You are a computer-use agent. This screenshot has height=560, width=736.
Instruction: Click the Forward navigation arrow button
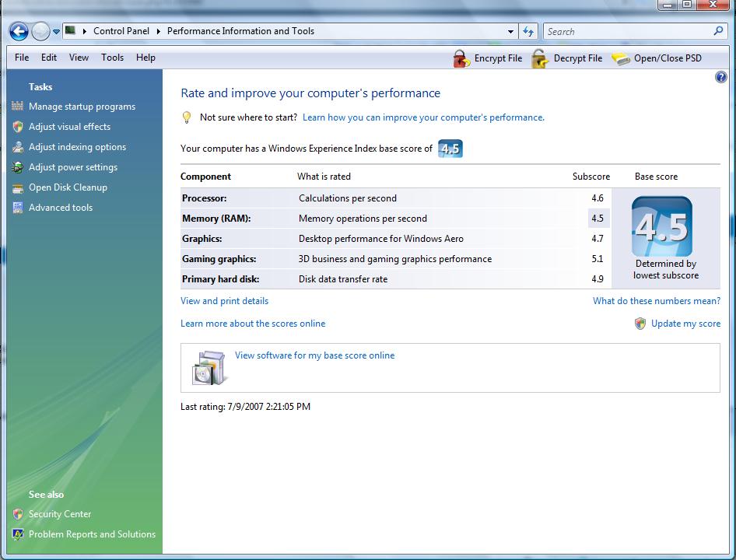(40, 31)
